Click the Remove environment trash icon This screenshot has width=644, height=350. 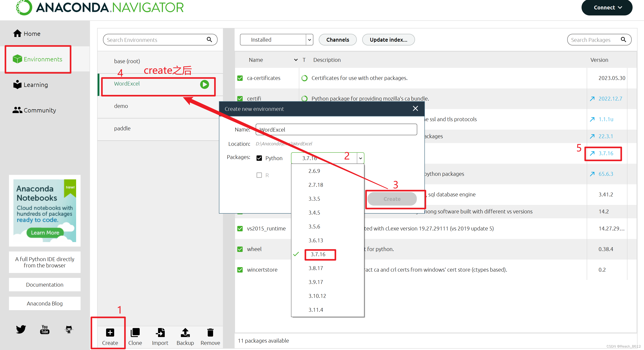210,333
